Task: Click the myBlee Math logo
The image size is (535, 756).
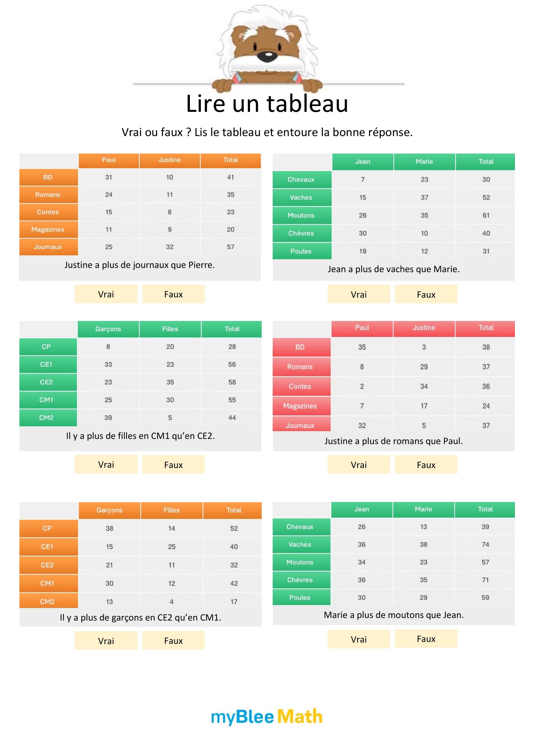Action: [267, 717]
